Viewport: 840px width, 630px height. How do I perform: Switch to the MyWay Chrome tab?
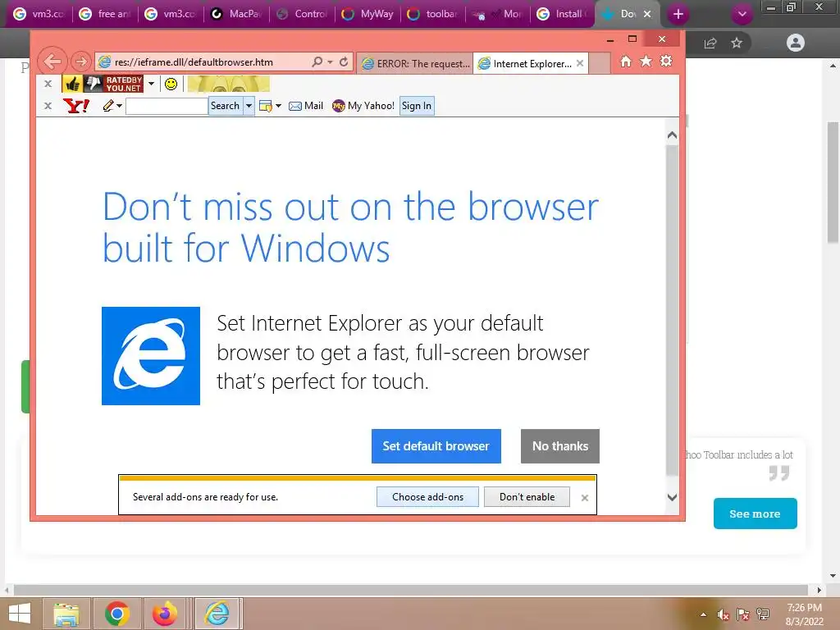coord(368,14)
